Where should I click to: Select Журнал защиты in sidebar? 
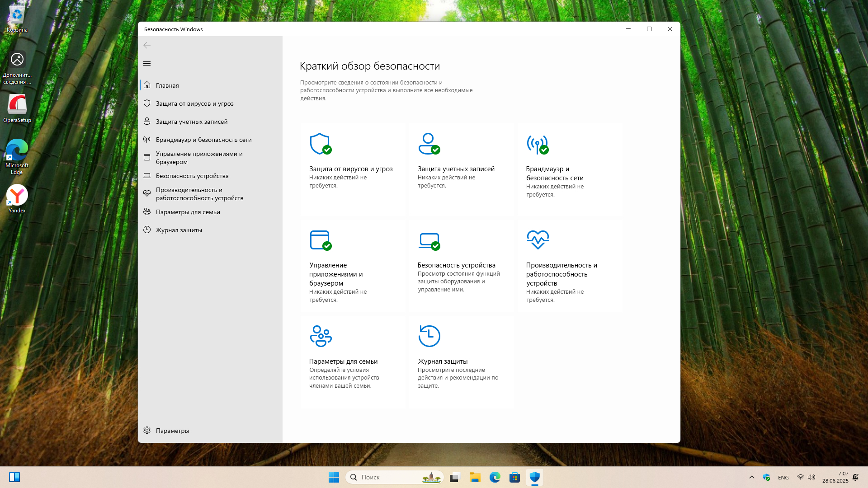pos(179,230)
